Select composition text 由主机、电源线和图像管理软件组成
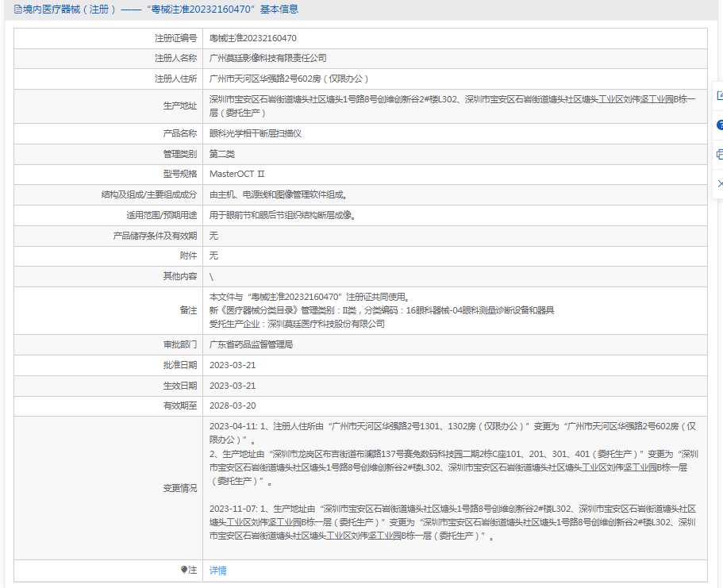Screen dimensions: 723x588 [x=279, y=194]
